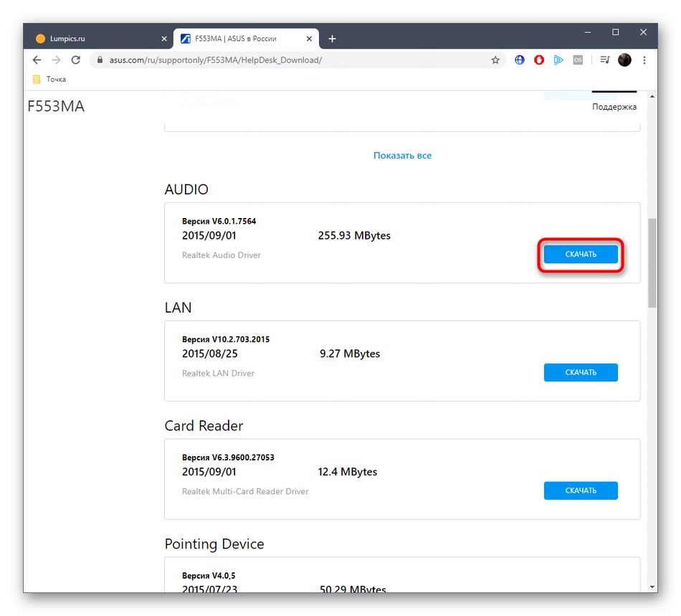
Task: Click the red hand ad-blocker extension icon
Action: pos(538,60)
